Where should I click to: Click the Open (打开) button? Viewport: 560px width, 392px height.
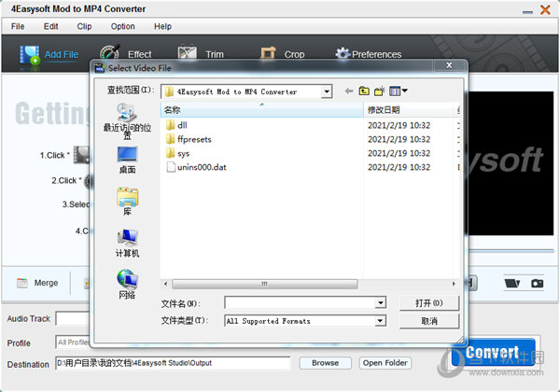(429, 303)
